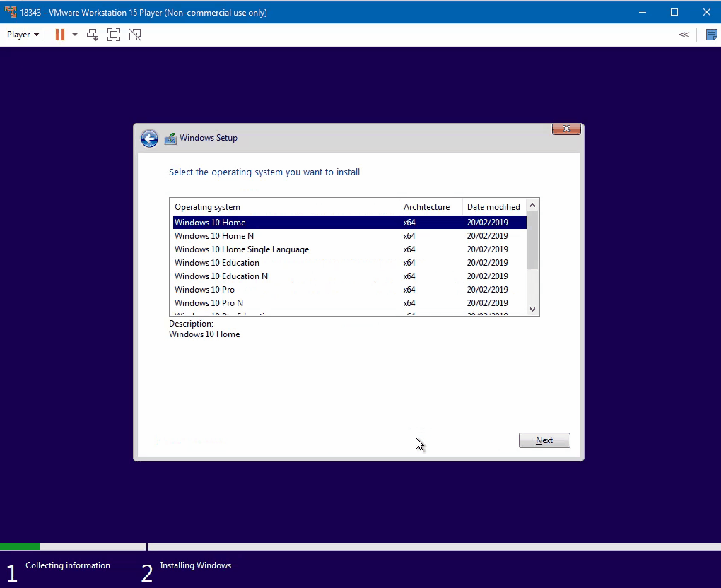Screen dimensions: 721x588
Task: Click the VMware icon in title bar
Action: coord(11,13)
